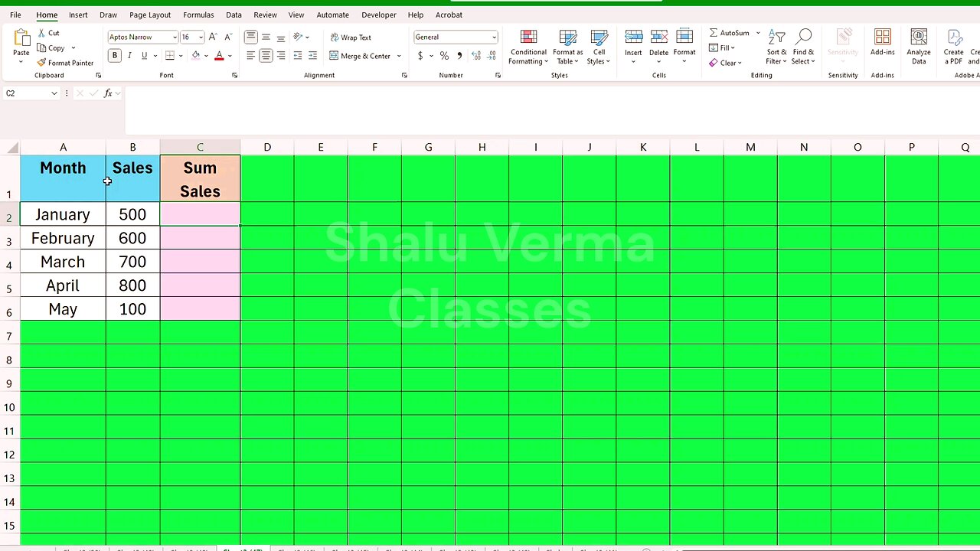Center text horizontally
This screenshot has height=551, width=980.
[x=266, y=55]
